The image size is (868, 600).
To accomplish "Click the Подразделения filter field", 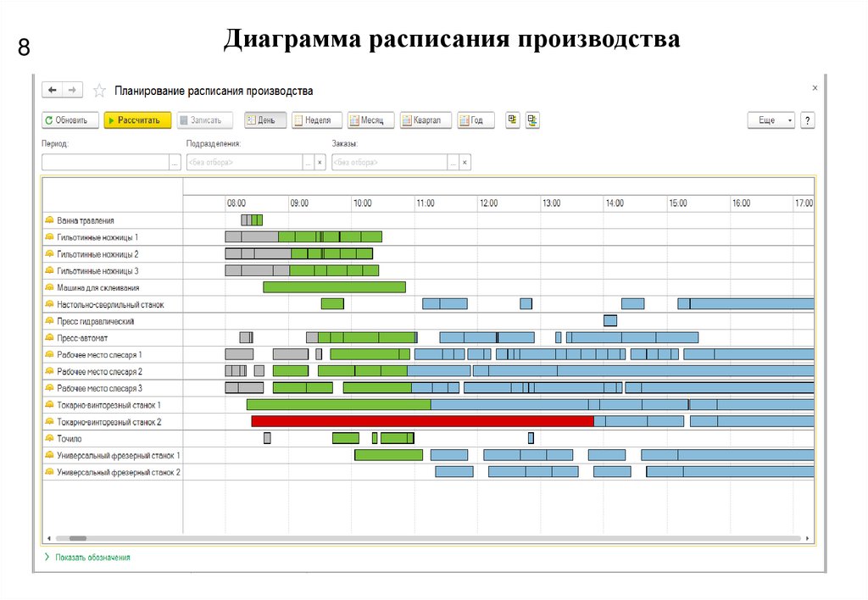I will pos(244,162).
